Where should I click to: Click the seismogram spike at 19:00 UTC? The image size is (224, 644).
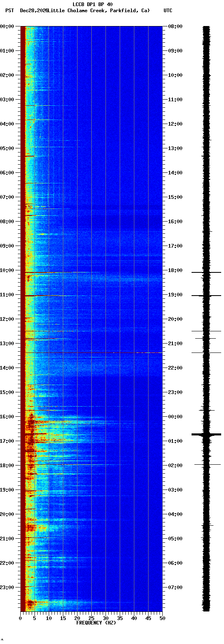click(x=207, y=296)
